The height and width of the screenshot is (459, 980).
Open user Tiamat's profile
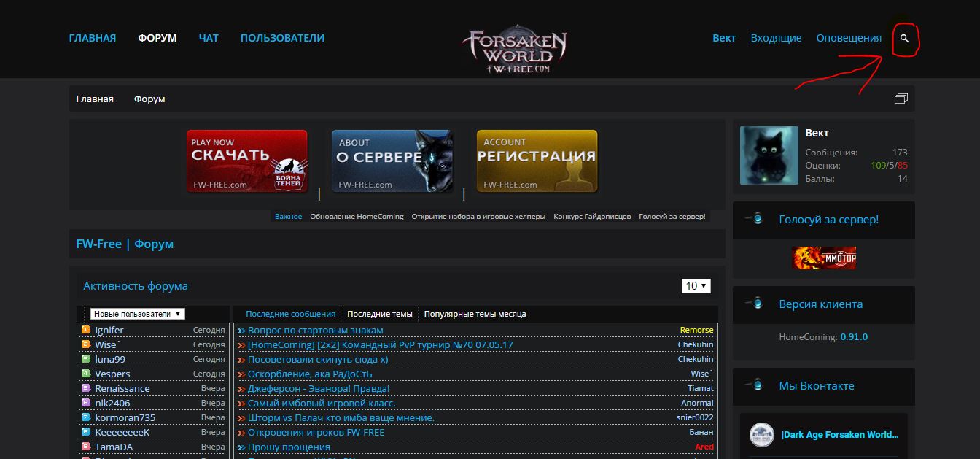pyautogui.click(x=700, y=388)
